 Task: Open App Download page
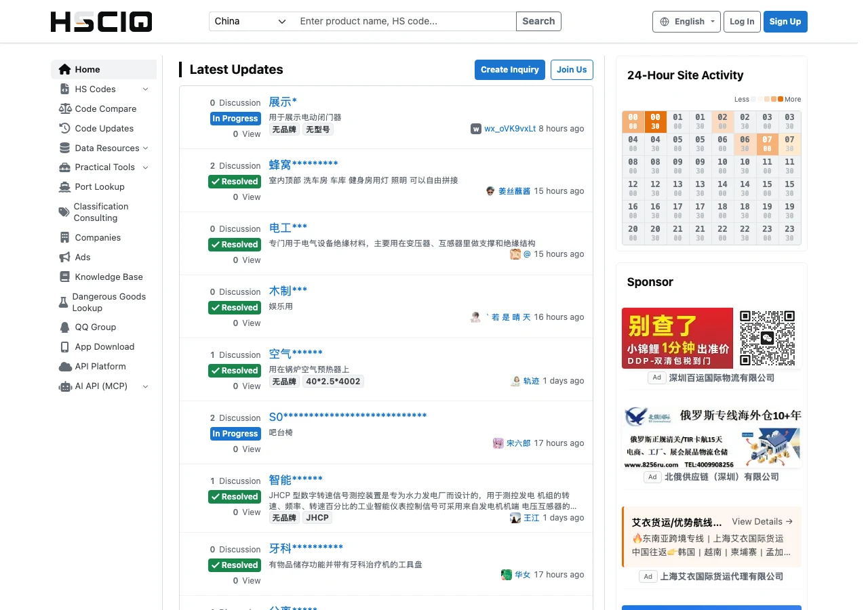tap(104, 346)
